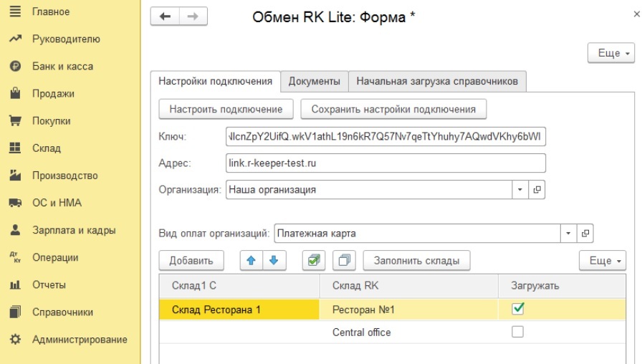Viewport: 642px width, 364px height.
Task: Check all rows using green checkmark icon
Action: [314, 260]
